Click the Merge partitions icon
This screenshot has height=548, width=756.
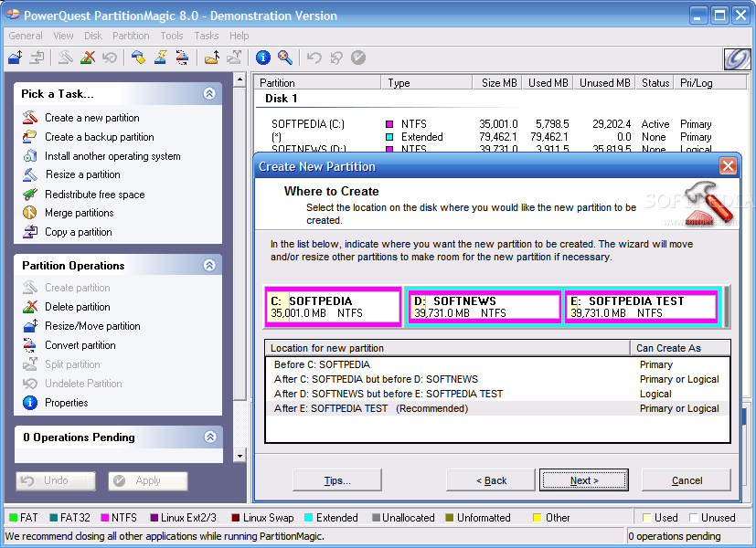tap(30, 213)
